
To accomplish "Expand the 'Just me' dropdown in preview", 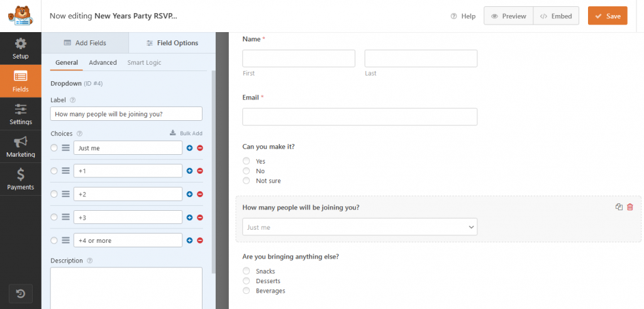I will [359, 227].
